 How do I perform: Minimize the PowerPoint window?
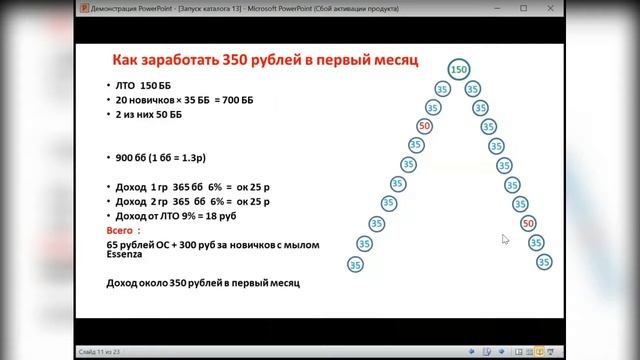pos(497,8)
